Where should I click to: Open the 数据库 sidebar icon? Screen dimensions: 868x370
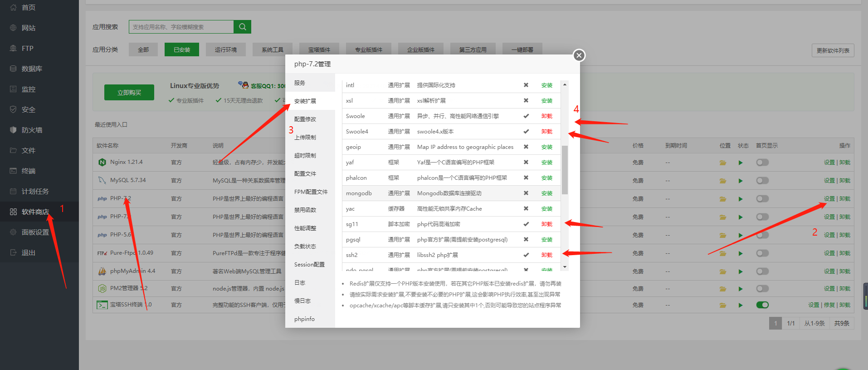13,69
